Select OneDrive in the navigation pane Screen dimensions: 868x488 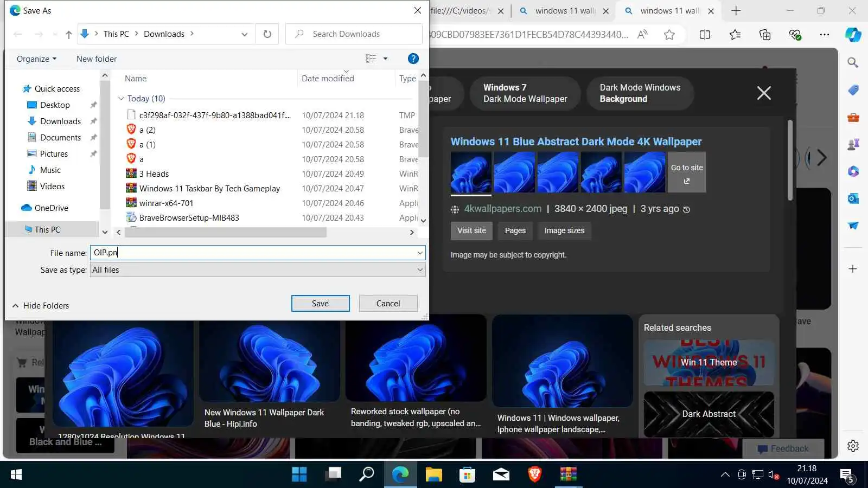click(x=51, y=208)
